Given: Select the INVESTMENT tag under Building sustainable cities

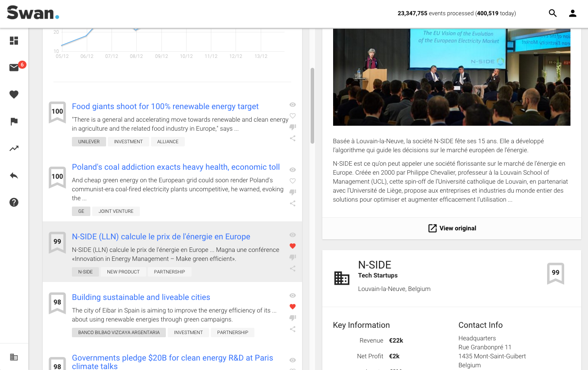Looking at the screenshot, I should pyautogui.click(x=188, y=332).
